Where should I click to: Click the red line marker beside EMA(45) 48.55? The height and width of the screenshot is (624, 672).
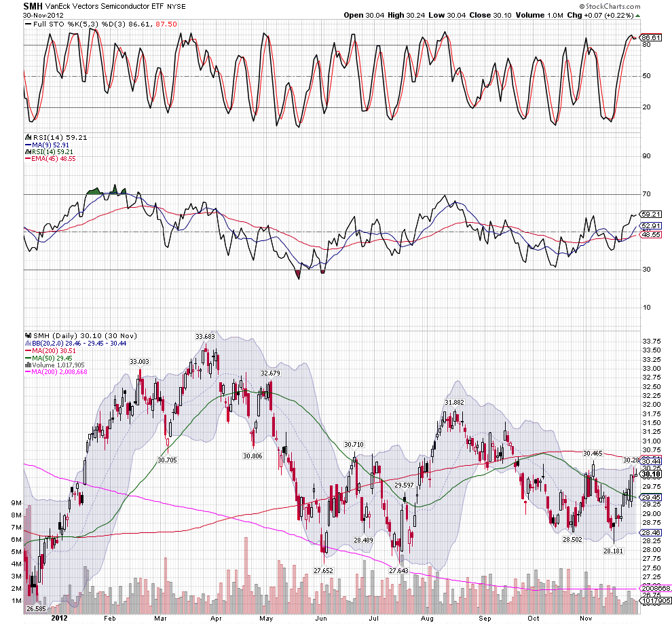point(27,158)
